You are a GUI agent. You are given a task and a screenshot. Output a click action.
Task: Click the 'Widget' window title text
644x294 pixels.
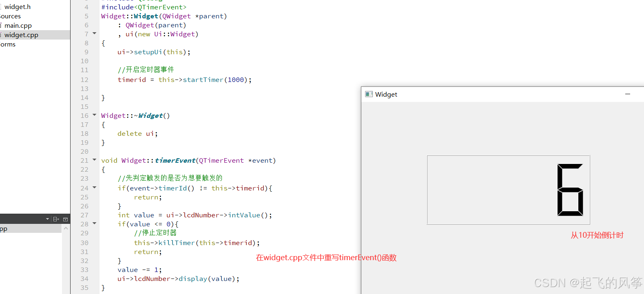386,95
